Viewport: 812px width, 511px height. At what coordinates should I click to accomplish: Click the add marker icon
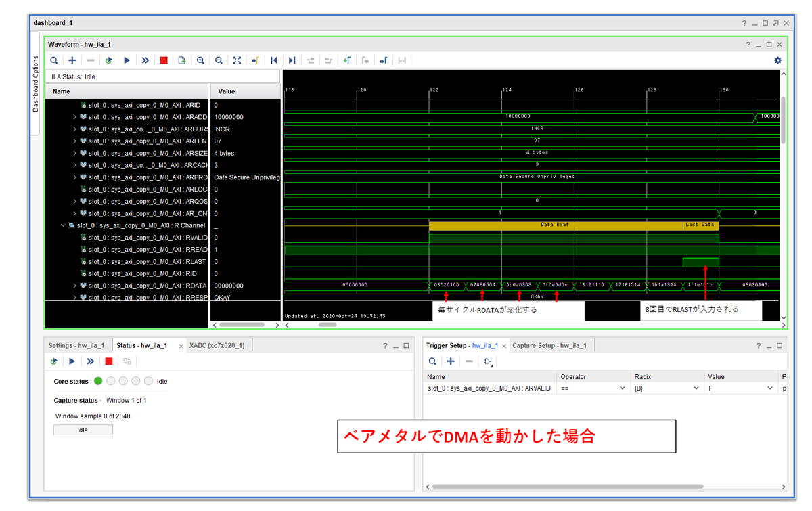pos(346,60)
